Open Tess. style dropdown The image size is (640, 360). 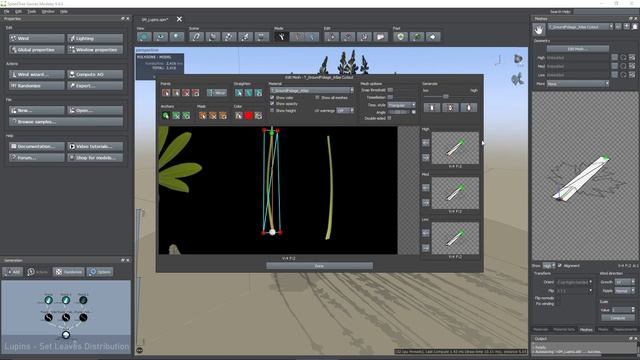(x=402, y=105)
